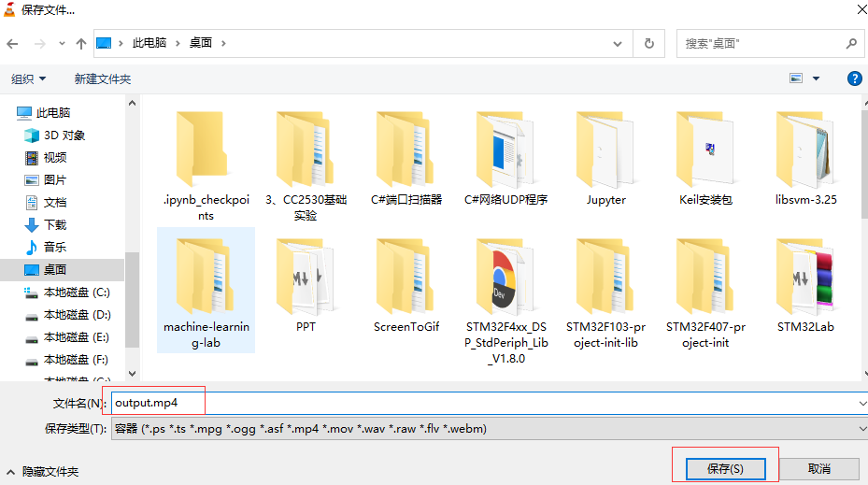Click the search magnifier icon

(x=851, y=43)
